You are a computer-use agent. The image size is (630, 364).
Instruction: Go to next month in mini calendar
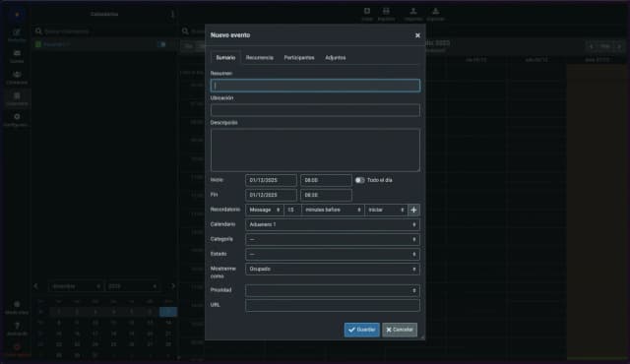[173, 286]
